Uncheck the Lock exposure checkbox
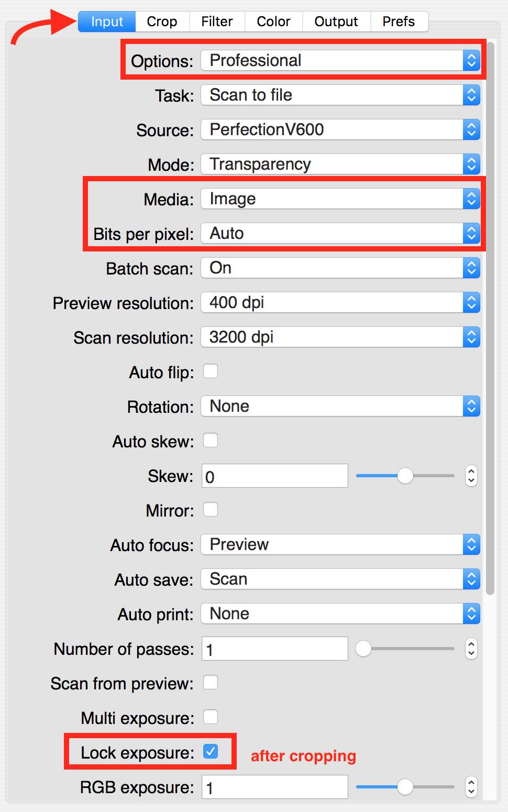Image resolution: width=508 pixels, height=812 pixels. [x=211, y=752]
